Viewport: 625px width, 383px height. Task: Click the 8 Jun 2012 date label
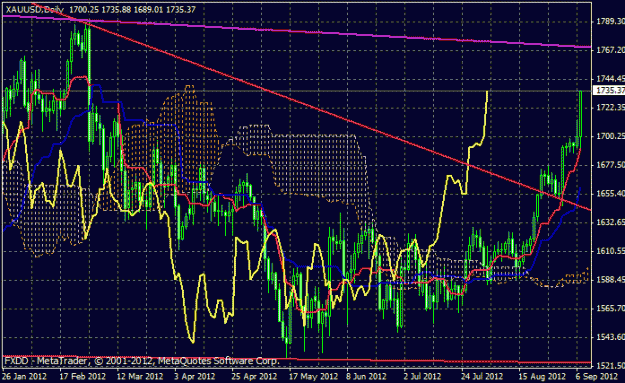tap(366, 376)
